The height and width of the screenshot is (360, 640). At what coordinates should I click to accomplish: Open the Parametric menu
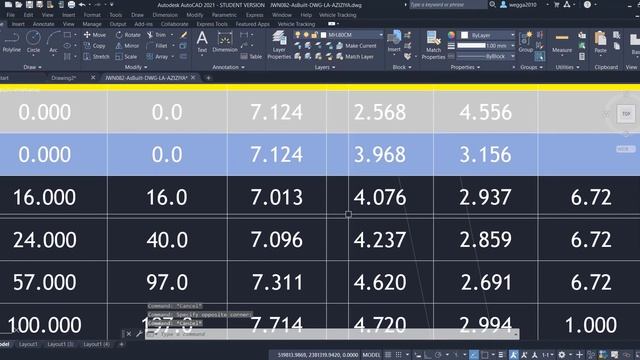(224, 15)
